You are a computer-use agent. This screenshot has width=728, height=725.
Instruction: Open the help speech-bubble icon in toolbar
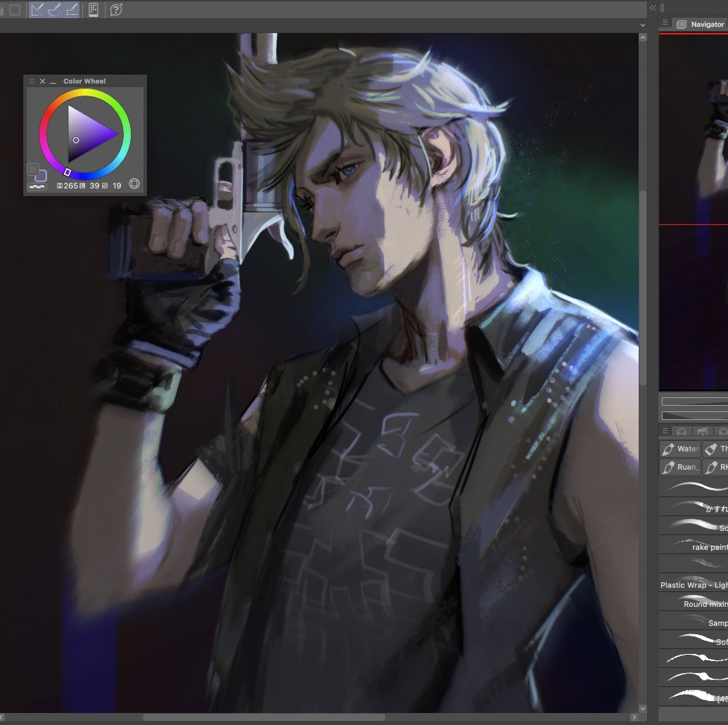[x=117, y=9]
